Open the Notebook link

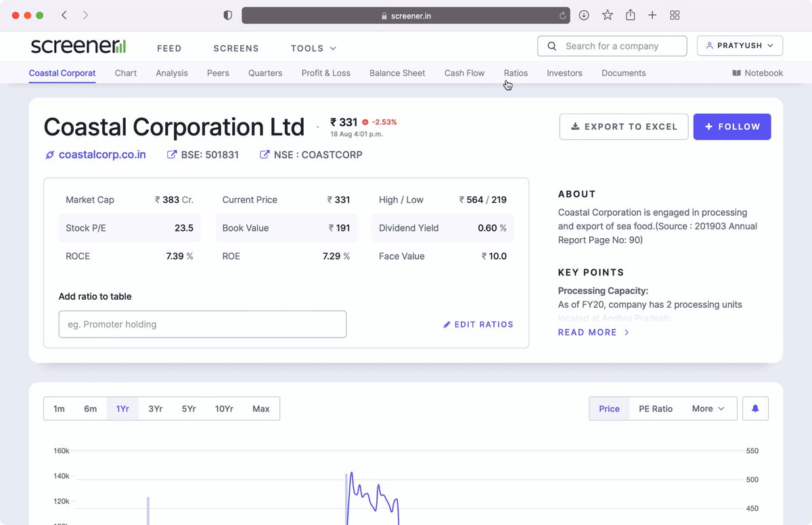(758, 73)
